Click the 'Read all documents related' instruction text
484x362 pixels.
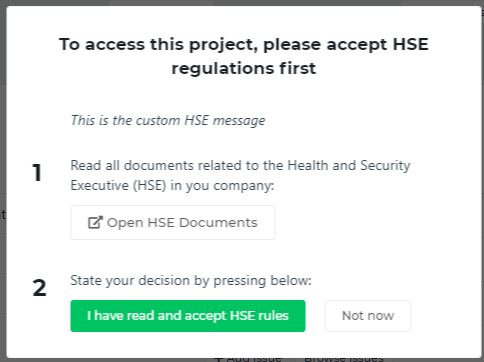coord(240,165)
